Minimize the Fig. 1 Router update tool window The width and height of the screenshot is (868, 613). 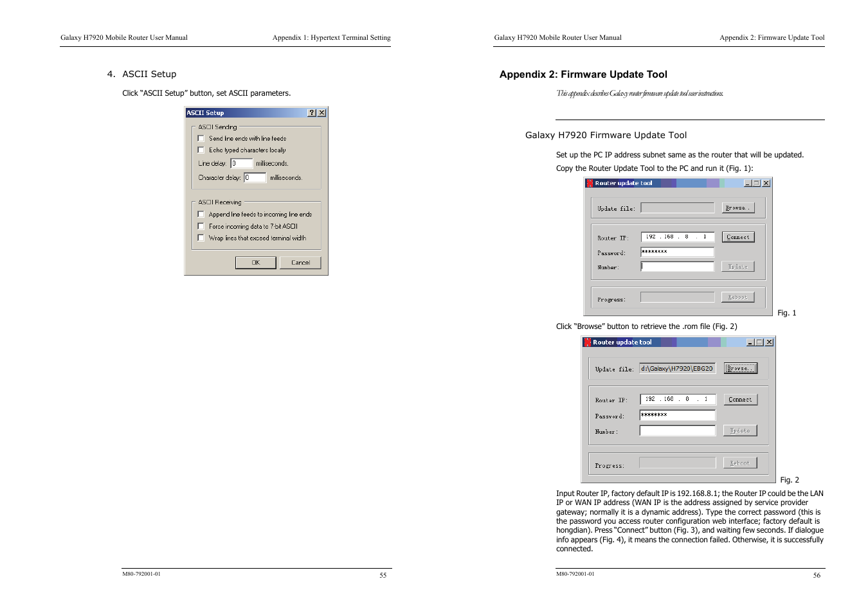pyautogui.click(x=748, y=183)
